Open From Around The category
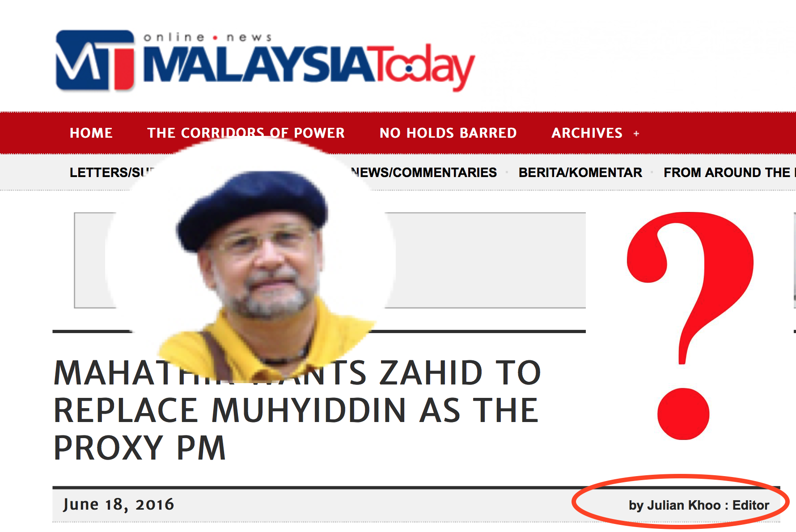796x532 pixels. click(x=729, y=172)
